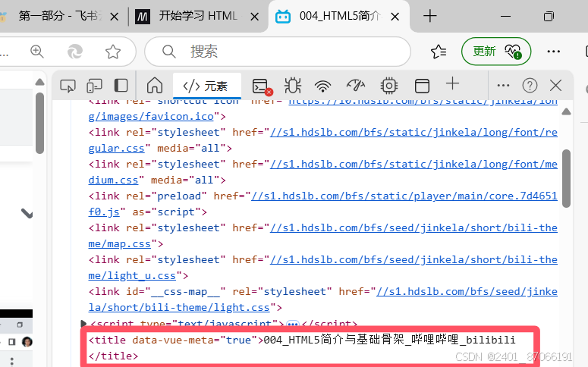This screenshot has height=367, width=588.
Task: Close the 第一部分 - 飞书 tab
Action: coord(115,17)
